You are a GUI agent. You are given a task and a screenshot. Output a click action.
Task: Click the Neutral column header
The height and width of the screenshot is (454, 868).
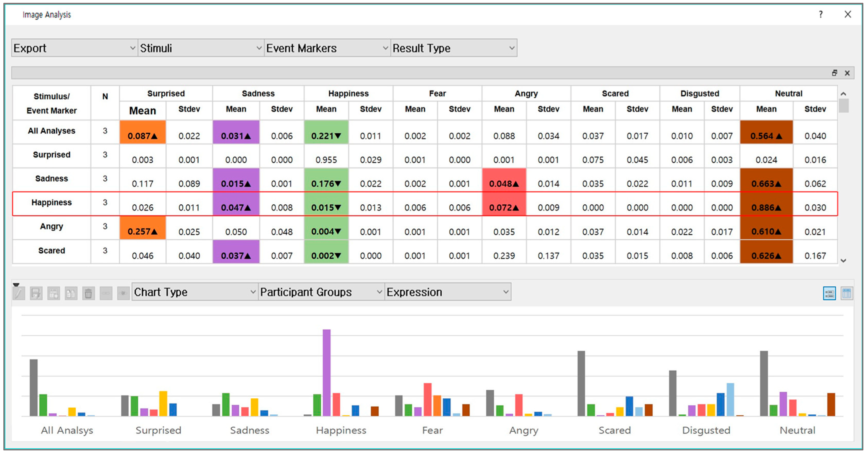tap(788, 93)
